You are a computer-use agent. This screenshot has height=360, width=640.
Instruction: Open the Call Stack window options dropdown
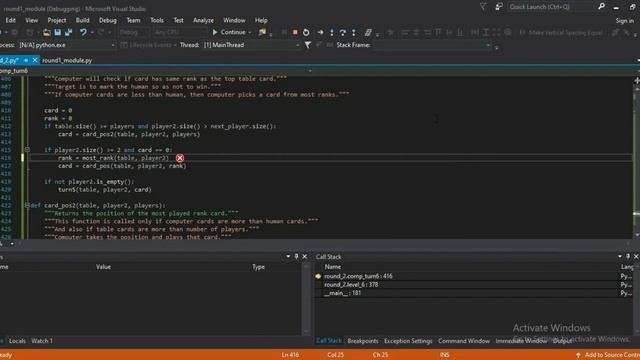(x=620, y=256)
